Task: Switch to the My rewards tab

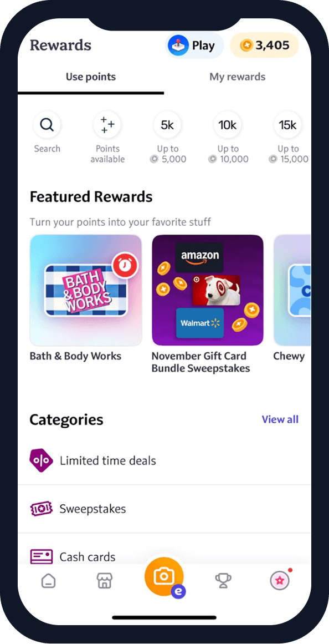Action: pyautogui.click(x=237, y=77)
